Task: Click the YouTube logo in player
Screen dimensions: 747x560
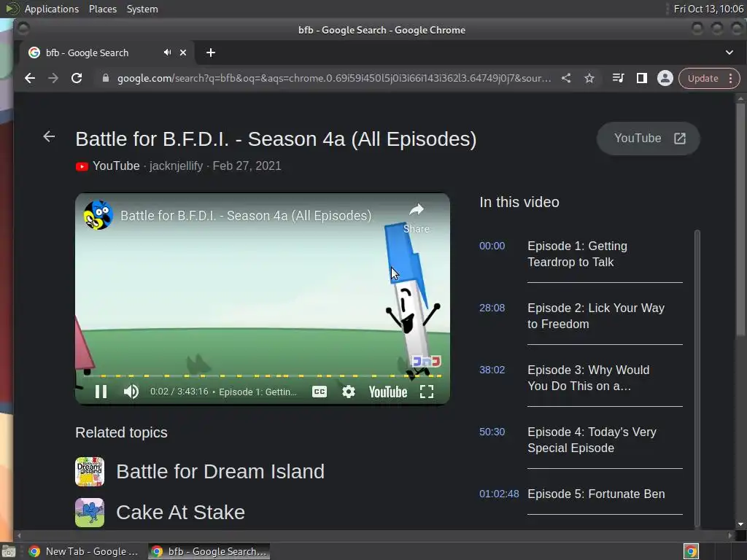Action: click(x=388, y=392)
